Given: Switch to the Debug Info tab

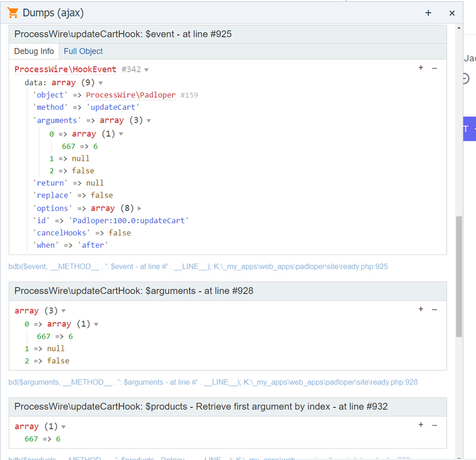Looking at the screenshot, I should (x=34, y=52).
